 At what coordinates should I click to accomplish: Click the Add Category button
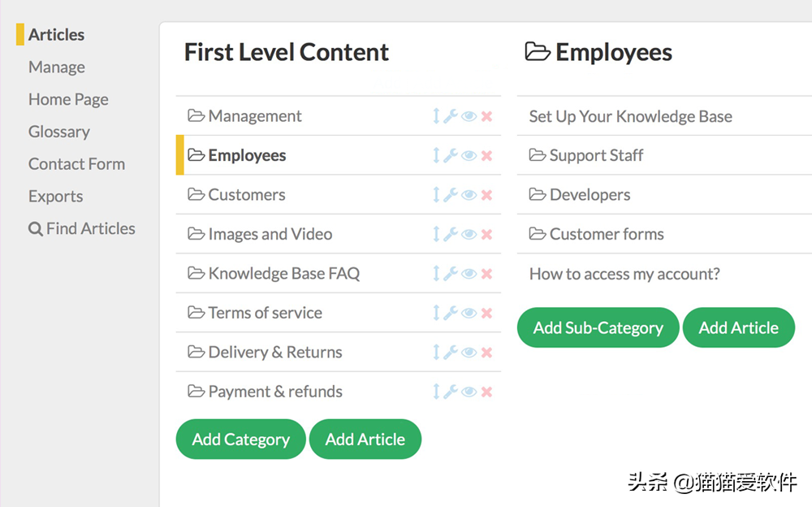click(x=241, y=439)
